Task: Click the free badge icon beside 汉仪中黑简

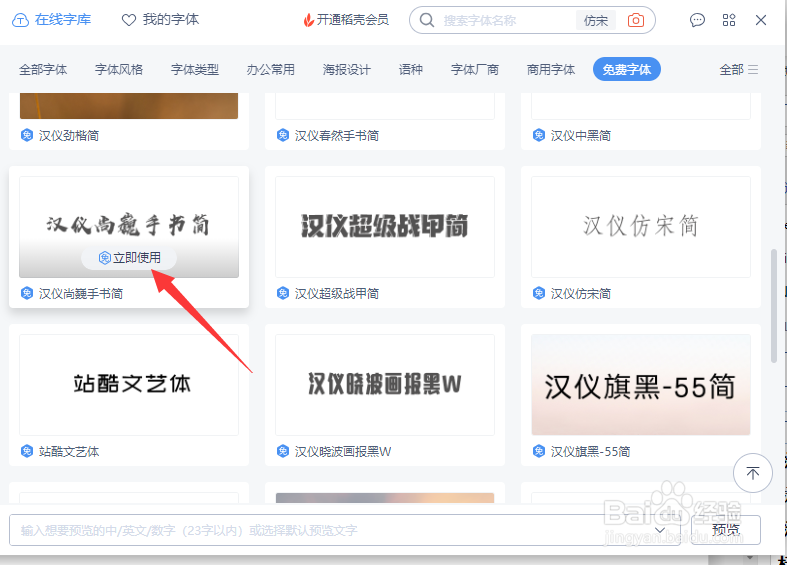Action: (x=539, y=135)
